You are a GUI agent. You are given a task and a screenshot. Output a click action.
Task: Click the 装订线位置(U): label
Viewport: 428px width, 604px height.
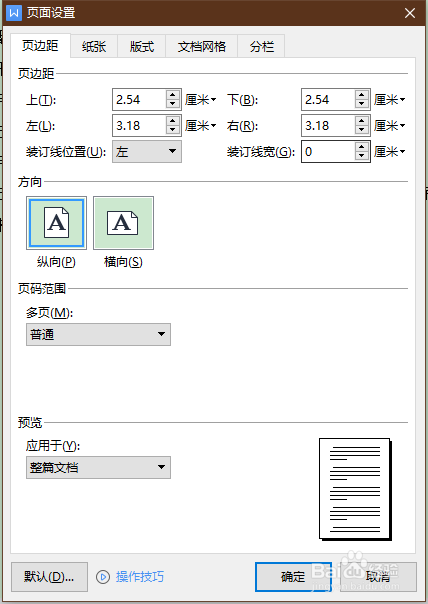(x=66, y=152)
